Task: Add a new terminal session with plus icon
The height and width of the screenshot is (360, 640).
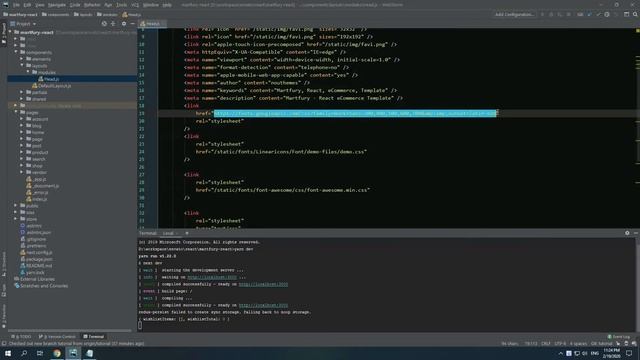Action: [x=187, y=233]
